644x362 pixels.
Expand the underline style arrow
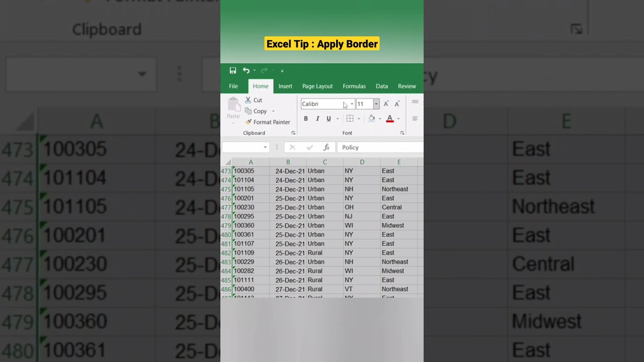(x=337, y=119)
